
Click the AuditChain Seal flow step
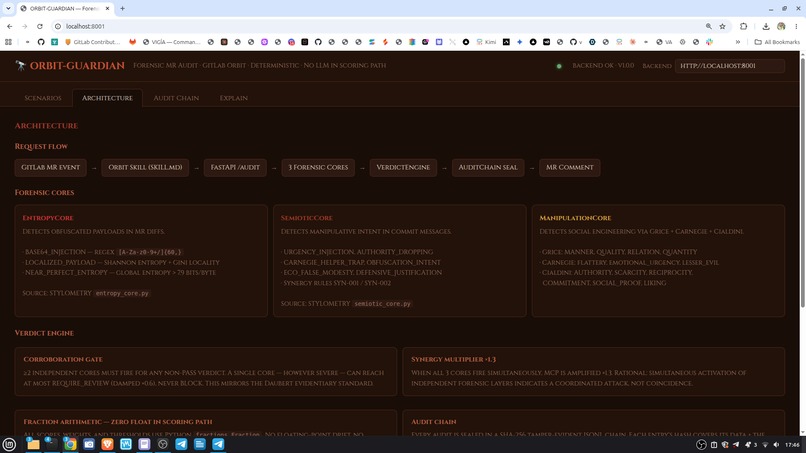pyautogui.click(x=488, y=167)
